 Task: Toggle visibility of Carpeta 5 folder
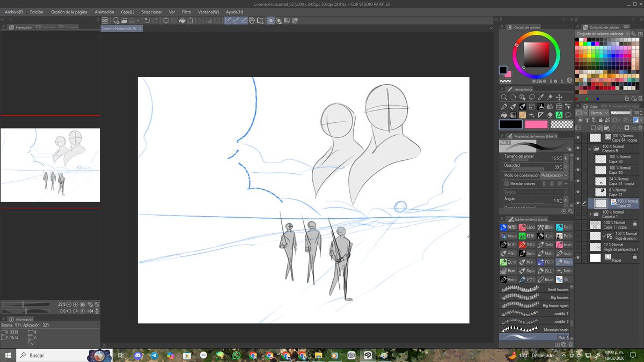point(578,149)
